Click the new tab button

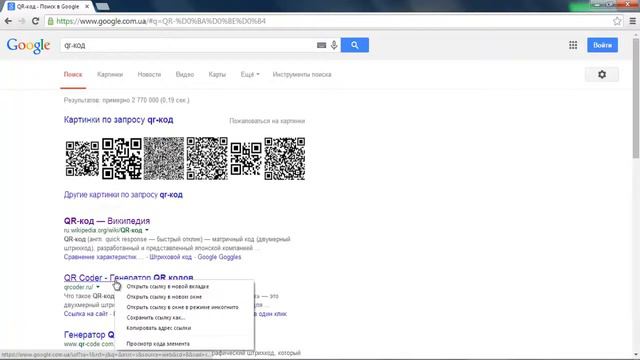click(102, 6)
